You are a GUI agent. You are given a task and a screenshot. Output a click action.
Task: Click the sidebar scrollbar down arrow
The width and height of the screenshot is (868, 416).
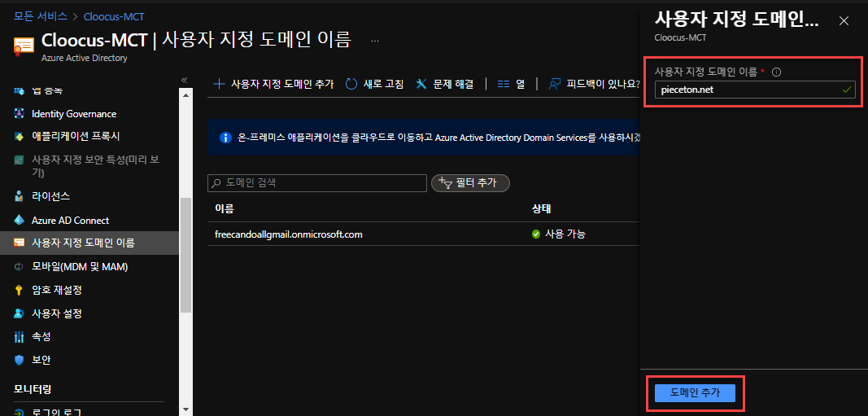[x=185, y=409]
